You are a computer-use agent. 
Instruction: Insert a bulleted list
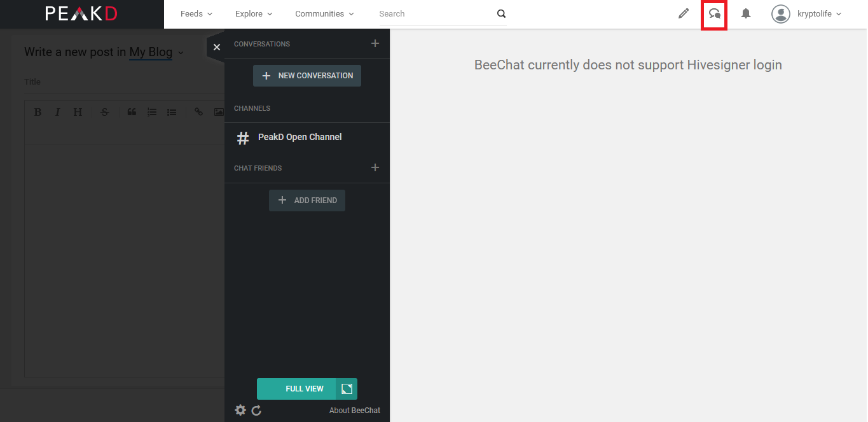pyautogui.click(x=172, y=112)
